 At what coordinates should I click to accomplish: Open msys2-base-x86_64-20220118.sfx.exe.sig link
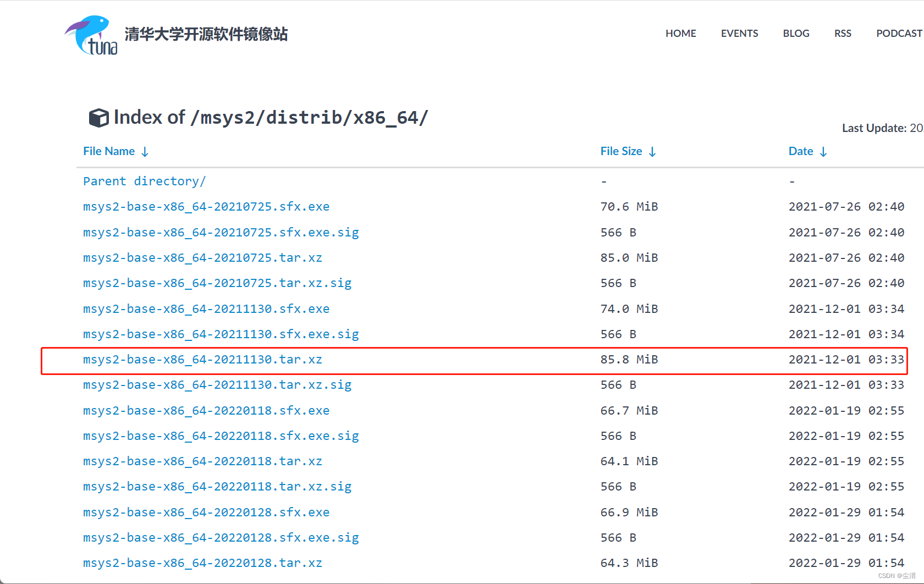pyautogui.click(x=221, y=436)
